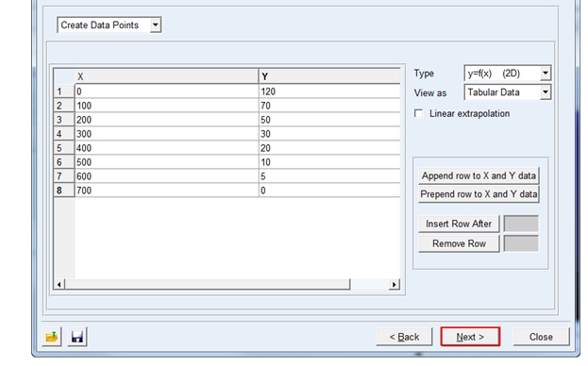Image resolution: width=588 pixels, height=366 pixels.
Task: Enable Linear extrapolation checkbox
Action: (x=418, y=113)
